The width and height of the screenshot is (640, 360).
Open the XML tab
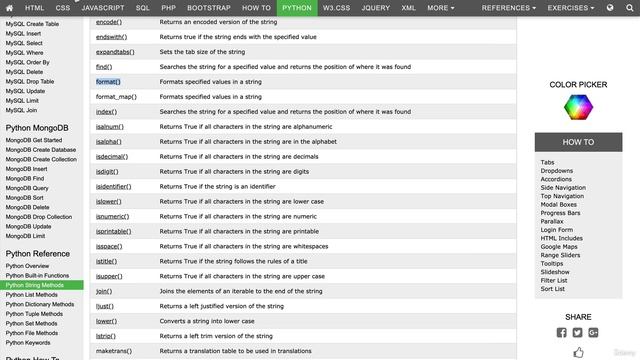(408, 8)
